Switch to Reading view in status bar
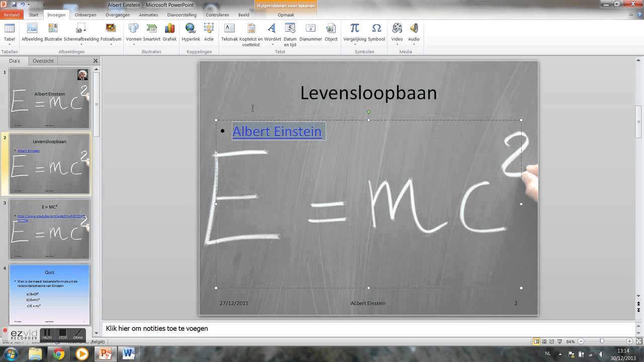This screenshot has width=644, height=362. [551, 341]
